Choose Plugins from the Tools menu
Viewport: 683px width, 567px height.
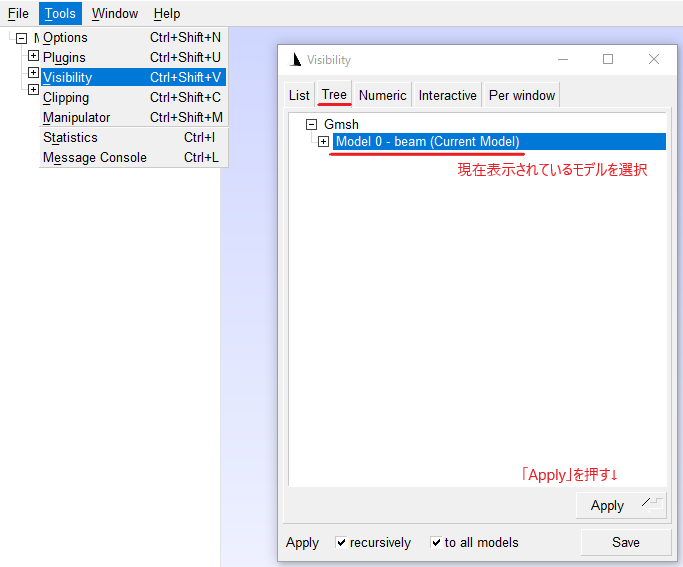click(133, 57)
